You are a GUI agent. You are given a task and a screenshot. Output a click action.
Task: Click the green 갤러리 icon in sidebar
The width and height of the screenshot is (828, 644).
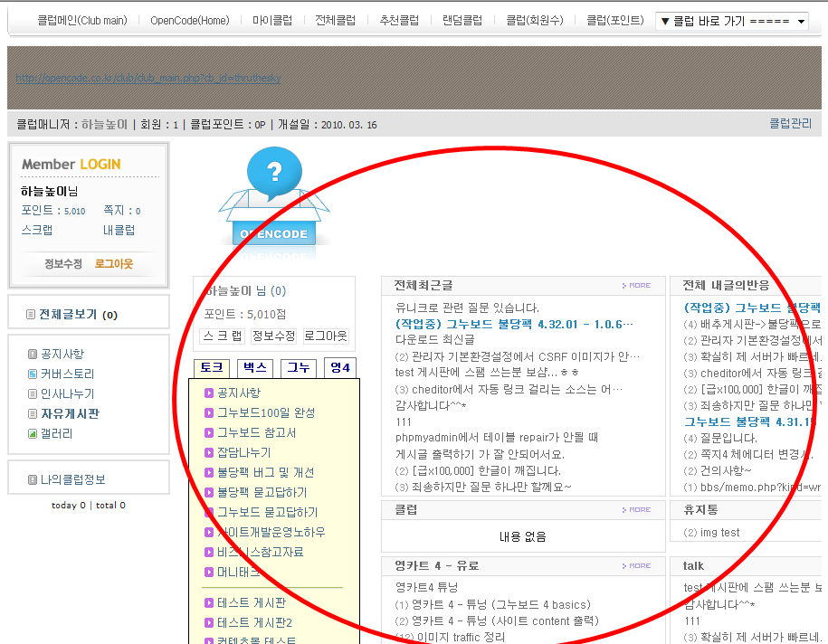click(33, 434)
